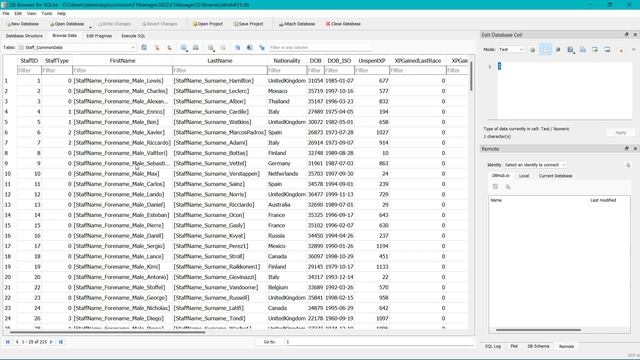Open Identity selection dropdown
The height and width of the screenshot is (360, 640).
535,165
